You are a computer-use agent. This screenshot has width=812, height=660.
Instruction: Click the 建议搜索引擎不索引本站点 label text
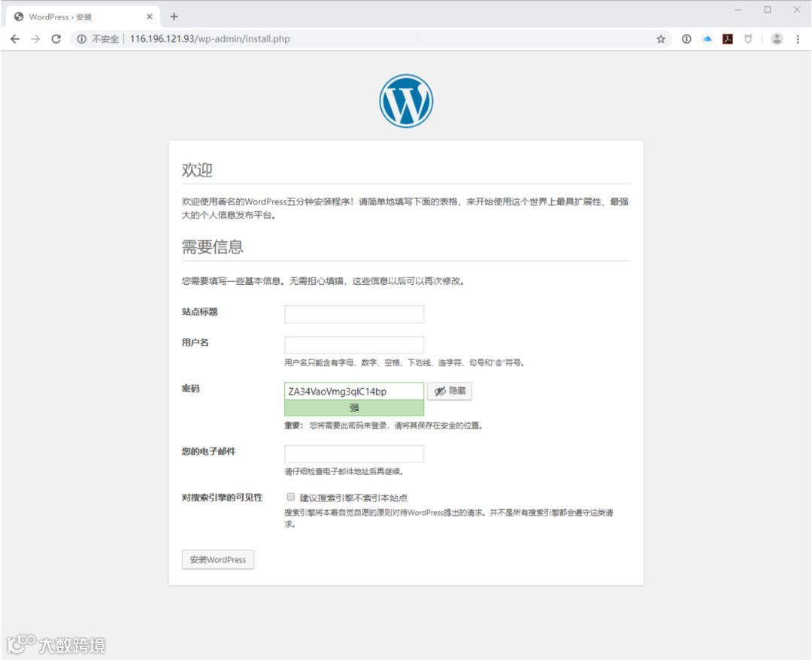353,498
